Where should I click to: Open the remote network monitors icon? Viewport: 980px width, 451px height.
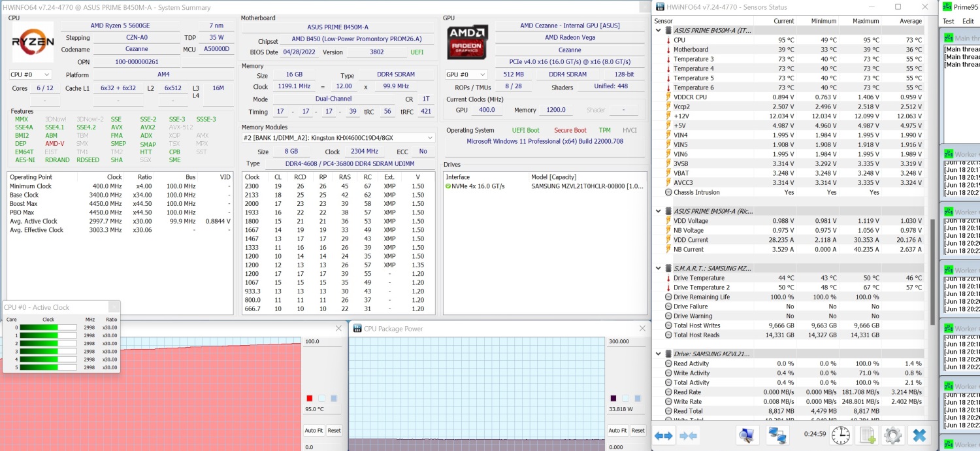(777, 435)
